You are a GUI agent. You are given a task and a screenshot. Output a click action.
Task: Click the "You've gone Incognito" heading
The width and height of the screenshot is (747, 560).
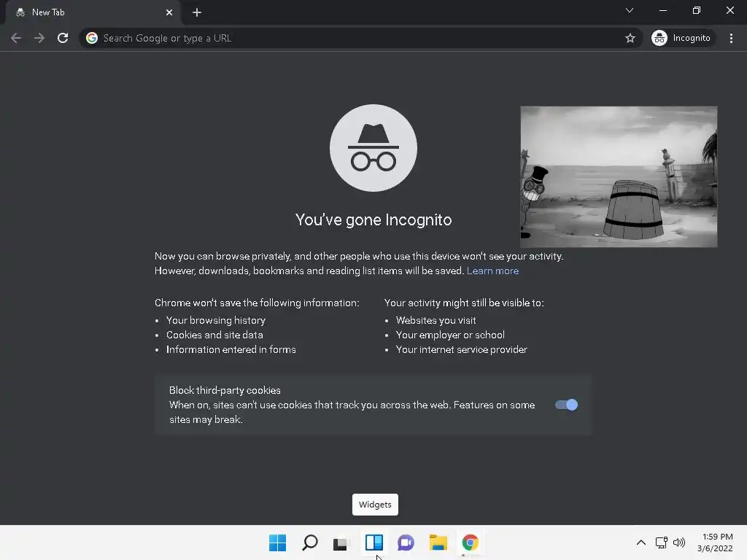373,220
